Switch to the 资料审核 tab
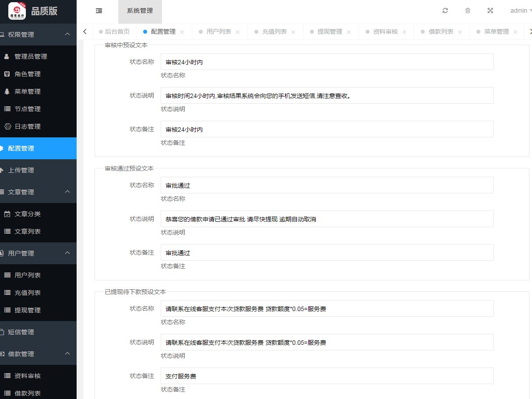 click(x=385, y=31)
